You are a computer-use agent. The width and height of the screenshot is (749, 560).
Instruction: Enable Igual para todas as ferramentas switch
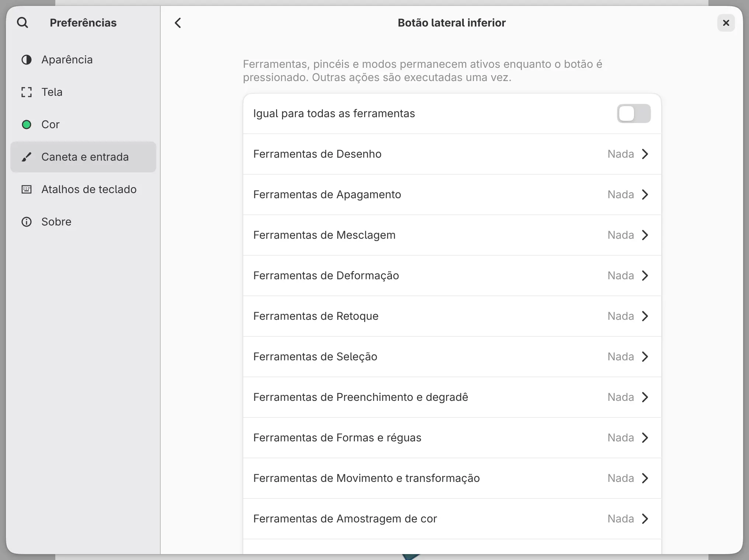(x=634, y=113)
